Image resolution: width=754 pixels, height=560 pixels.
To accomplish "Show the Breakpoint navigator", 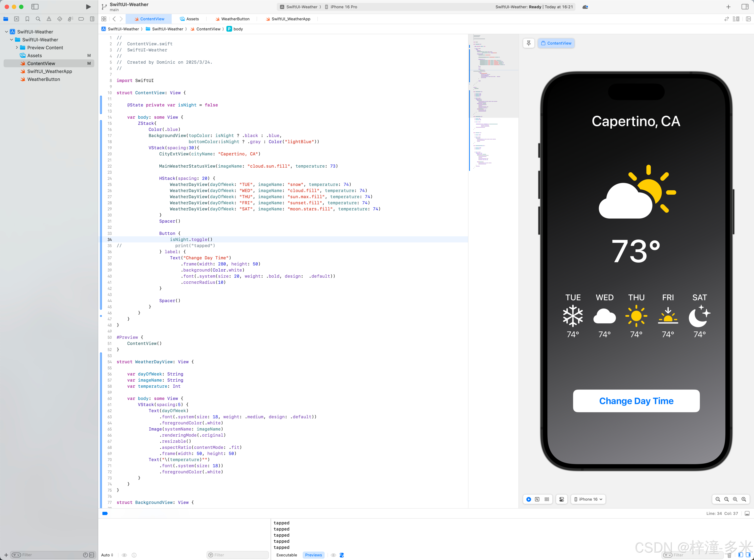I will [x=81, y=19].
